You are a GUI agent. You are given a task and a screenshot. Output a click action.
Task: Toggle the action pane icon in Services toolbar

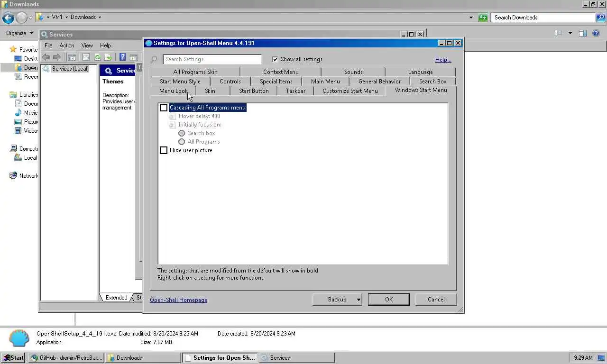[133, 57]
